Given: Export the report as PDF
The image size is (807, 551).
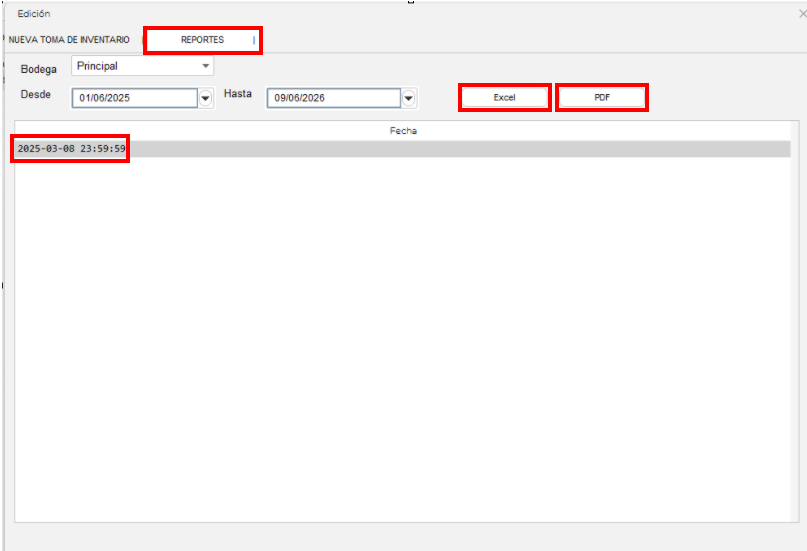Looking at the screenshot, I should point(601,97).
